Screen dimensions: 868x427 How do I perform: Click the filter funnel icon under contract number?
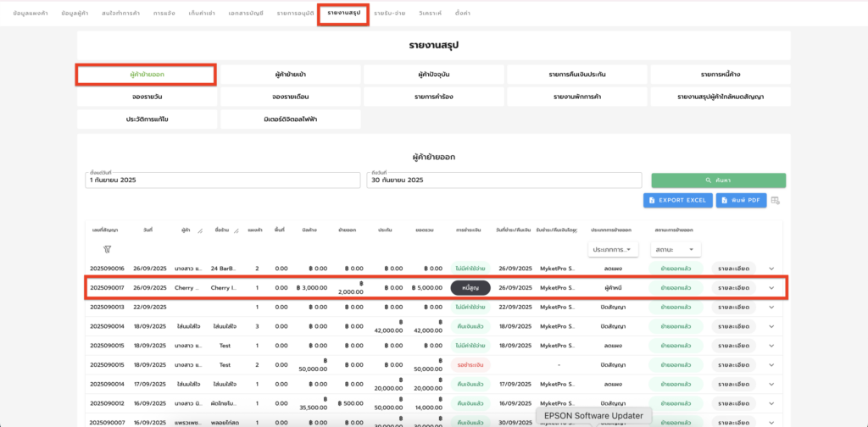[108, 250]
